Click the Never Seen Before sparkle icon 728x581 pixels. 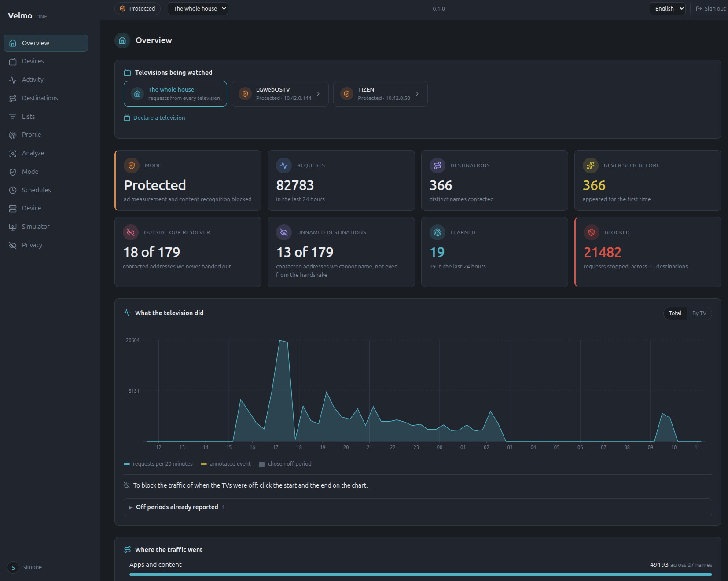click(591, 165)
